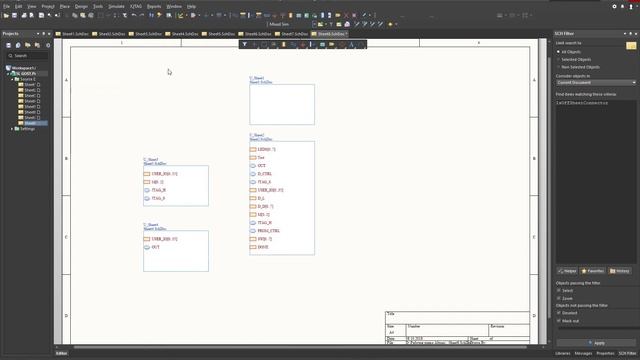The height and width of the screenshot is (360, 640).
Task: Switch to the Sheet7.SchDoc tab
Action: [x=292, y=34]
